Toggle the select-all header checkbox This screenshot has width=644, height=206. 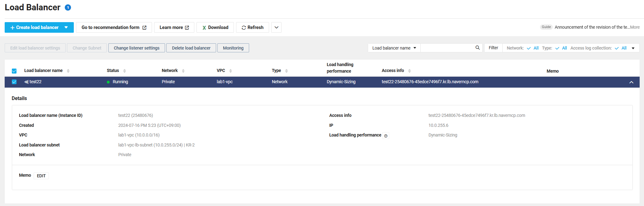coord(14,71)
